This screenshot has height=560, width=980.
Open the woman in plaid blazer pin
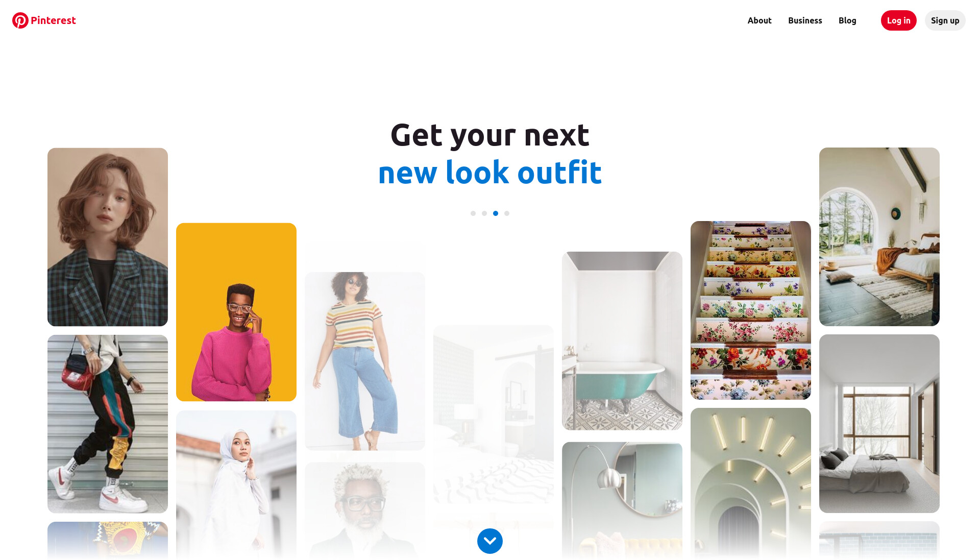[x=108, y=237]
